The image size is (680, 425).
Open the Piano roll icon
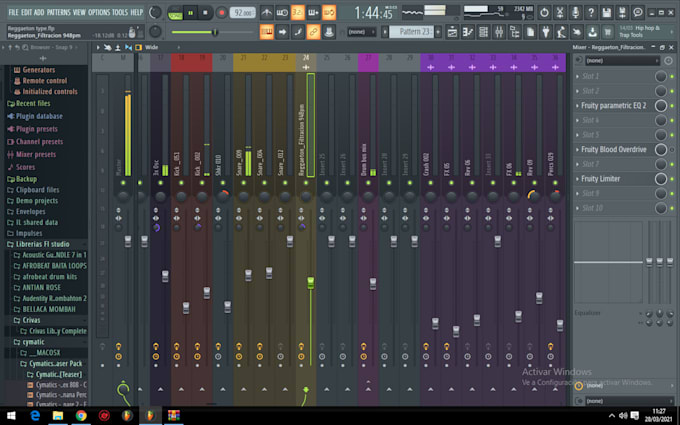468,32
